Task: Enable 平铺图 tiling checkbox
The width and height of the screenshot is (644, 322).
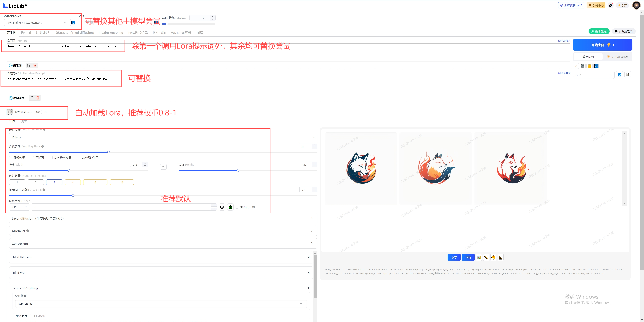Action: [x=32, y=158]
